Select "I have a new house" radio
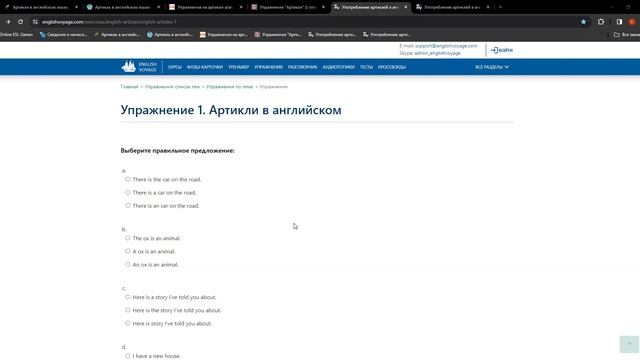Viewport: 640px width, 360px height. pyautogui.click(x=128, y=356)
